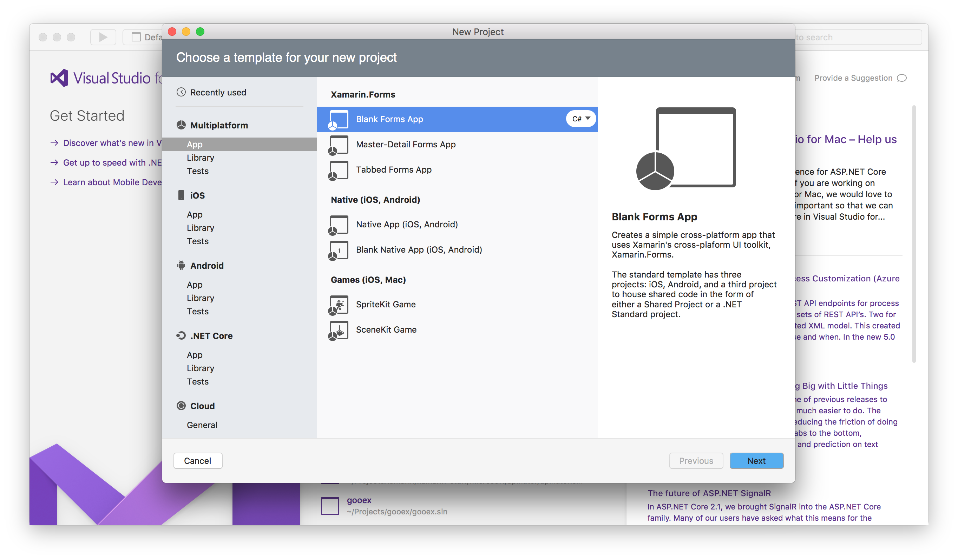Select Library under Multiplatform
Image resolution: width=958 pixels, height=560 pixels.
click(x=200, y=158)
